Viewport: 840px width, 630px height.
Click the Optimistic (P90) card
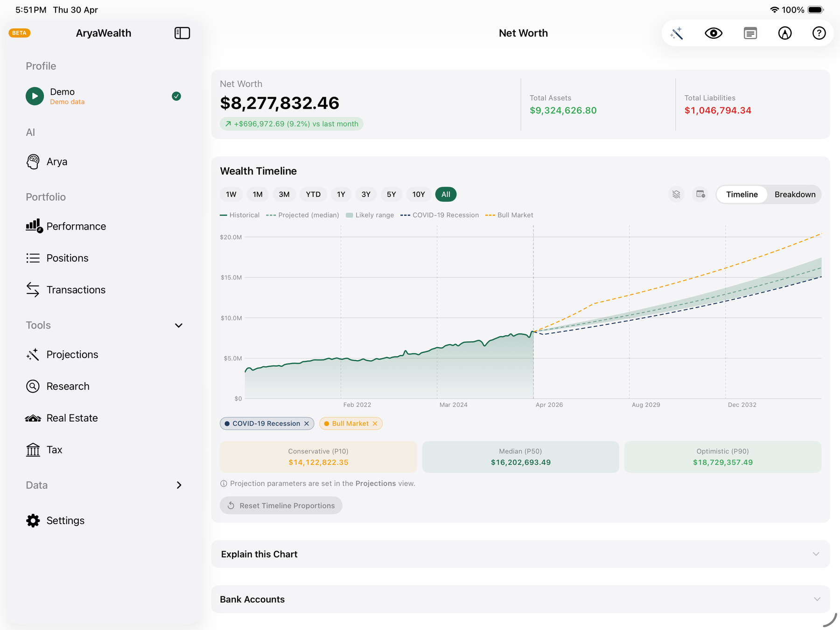pyautogui.click(x=722, y=457)
